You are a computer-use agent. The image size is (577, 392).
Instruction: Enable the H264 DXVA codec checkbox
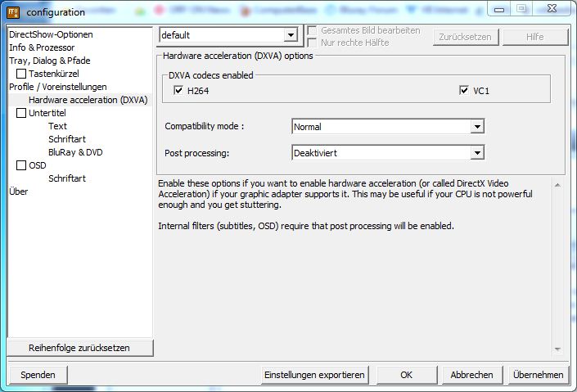(179, 91)
